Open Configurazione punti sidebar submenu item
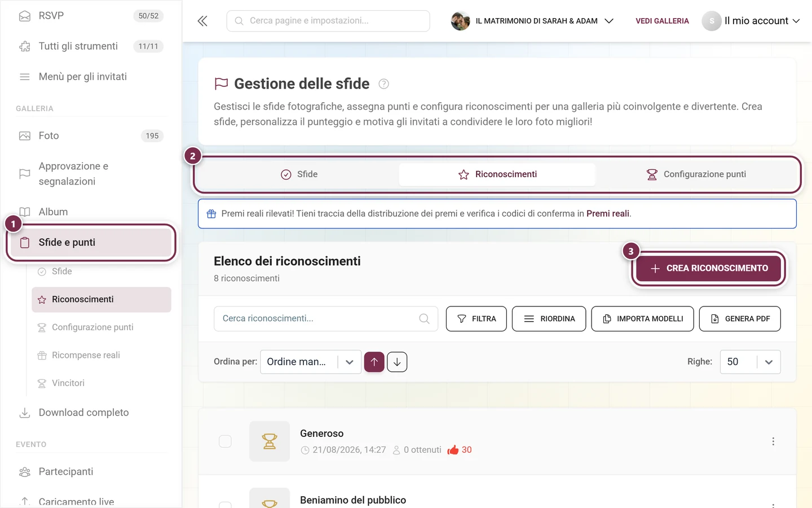812x508 pixels. pyautogui.click(x=101, y=327)
